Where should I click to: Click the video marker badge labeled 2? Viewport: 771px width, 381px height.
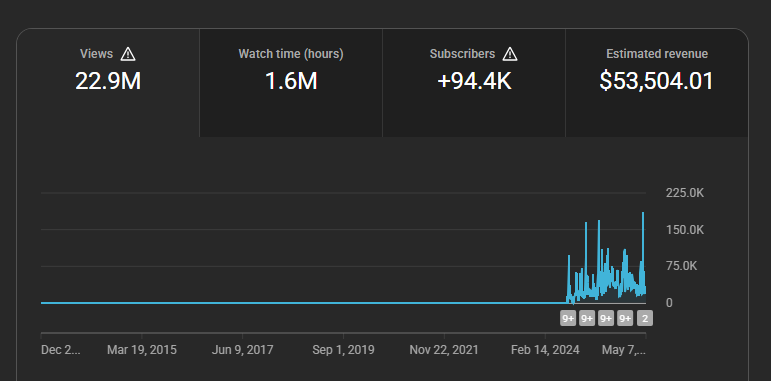tap(645, 319)
